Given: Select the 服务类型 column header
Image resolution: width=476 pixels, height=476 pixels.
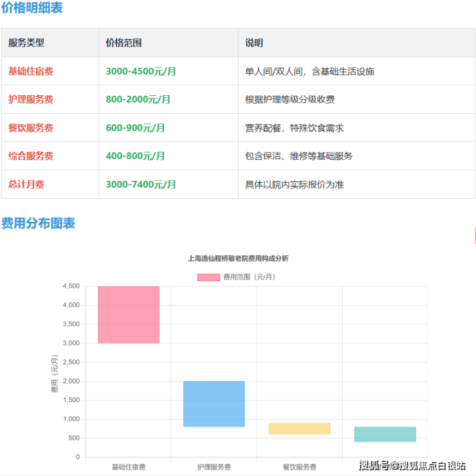Looking at the screenshot, I should (x=26, y=43).
